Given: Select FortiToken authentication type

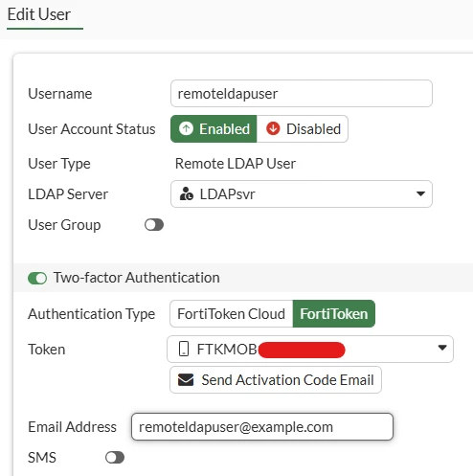Looking at the screenshot, I should point(334,314).
